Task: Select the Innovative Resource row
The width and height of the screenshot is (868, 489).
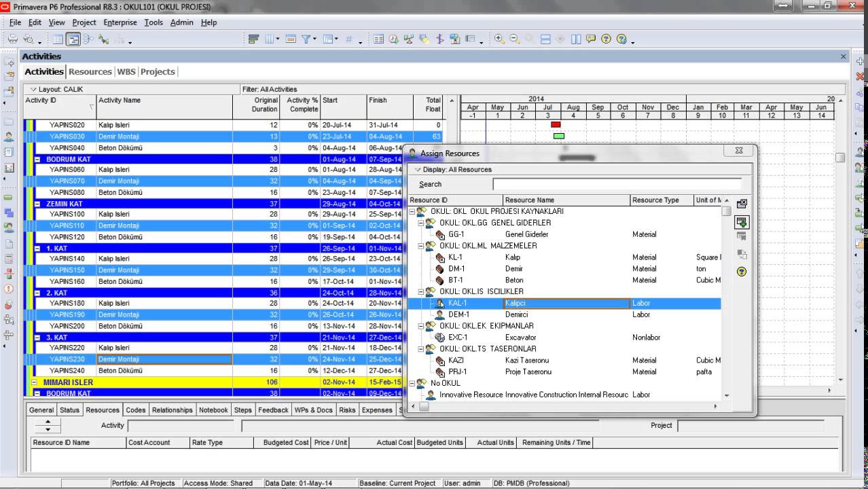Action: (x=565, y=395)
